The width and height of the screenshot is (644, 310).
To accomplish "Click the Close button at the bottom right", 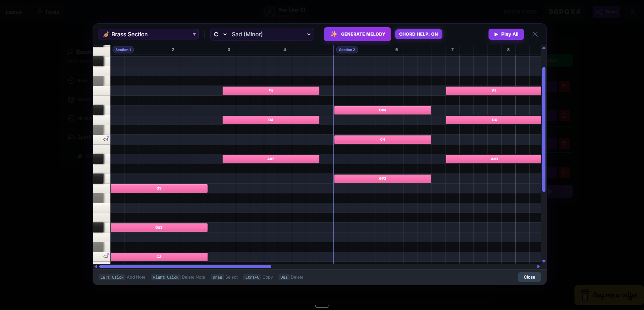I will click(x=529, y=277).
